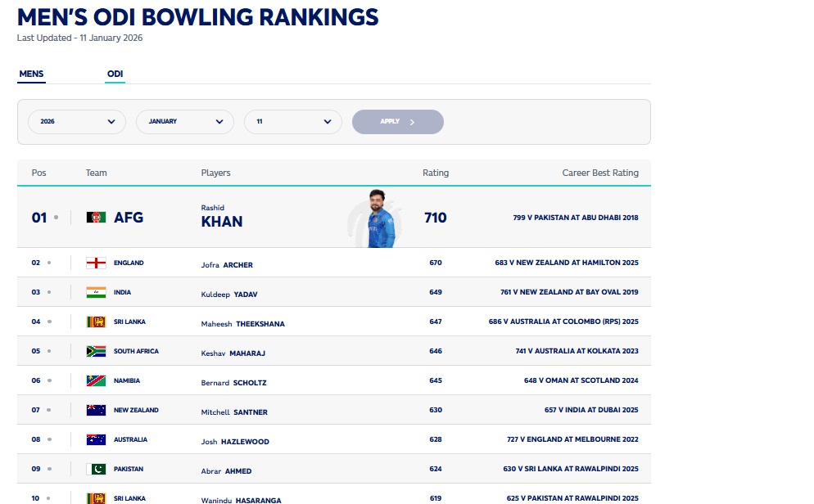814x504 pixels.
Task: Open Josh Hazlewood's player link
Action: click(x=235, y=442)
